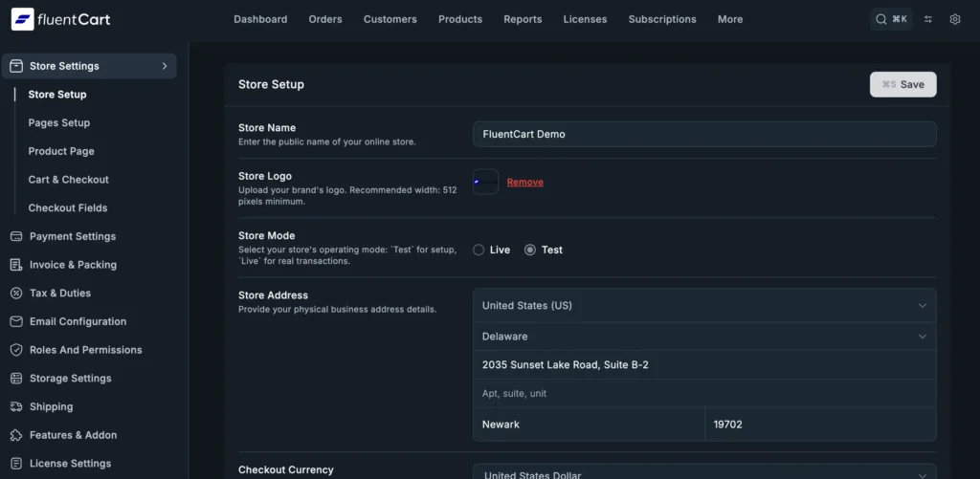Click the store logo thumbnail

[x=485, y=182]
